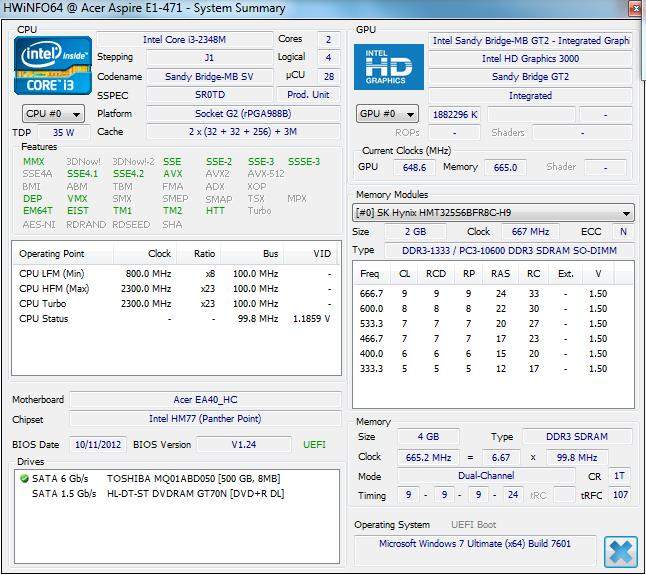Click the TDP 35 W value

63,133
